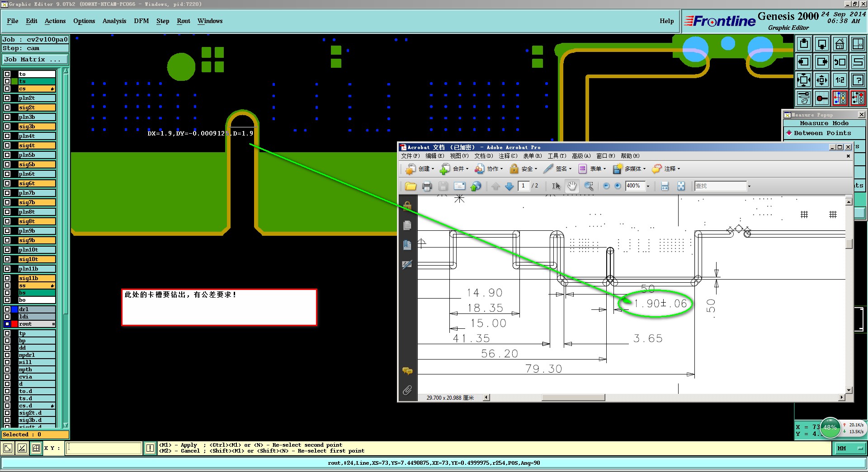The width and height of the screenshot is (868, 472).
Task: Toggle visibility box of layer pln2t
Action: coord(7,98)
